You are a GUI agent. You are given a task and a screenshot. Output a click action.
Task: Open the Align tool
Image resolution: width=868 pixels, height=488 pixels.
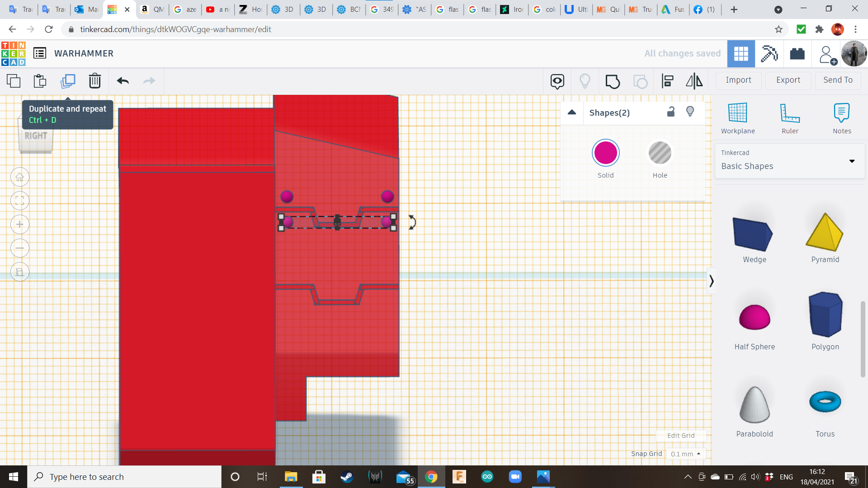tap(668, 81)
